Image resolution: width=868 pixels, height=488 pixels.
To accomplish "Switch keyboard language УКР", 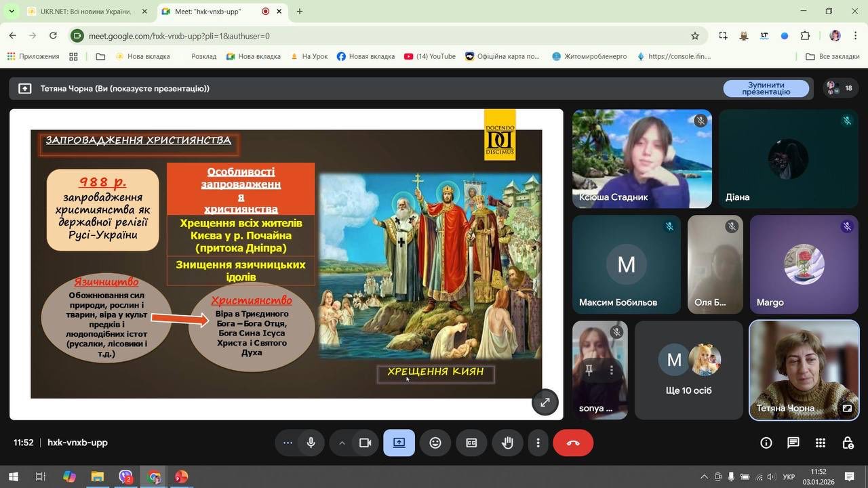I will coord(789,476).
